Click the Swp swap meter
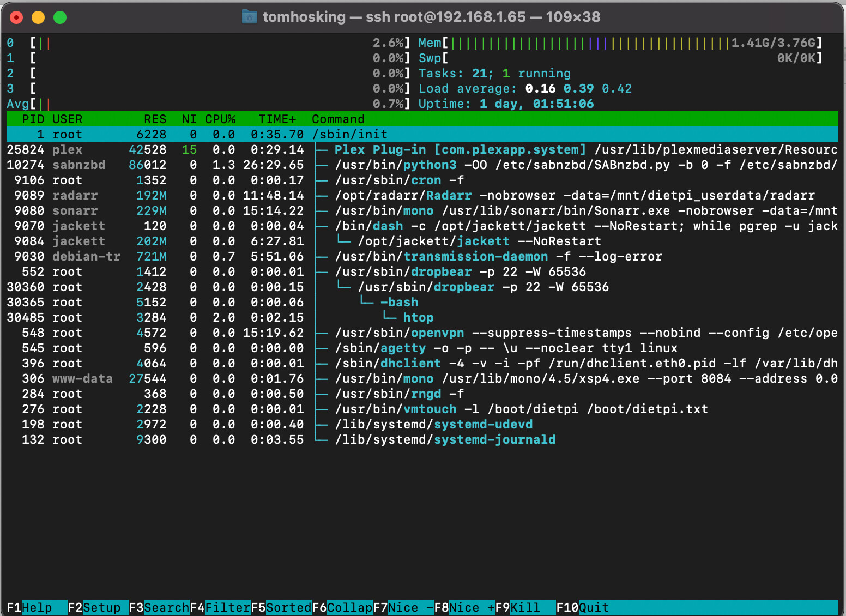846x616 pixels. click(x=620, y=58)
